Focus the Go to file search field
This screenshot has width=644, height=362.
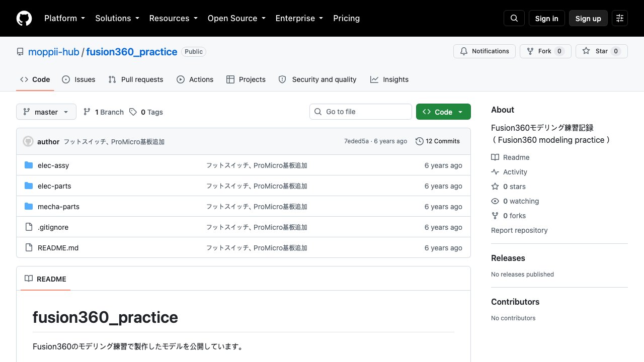361,112
